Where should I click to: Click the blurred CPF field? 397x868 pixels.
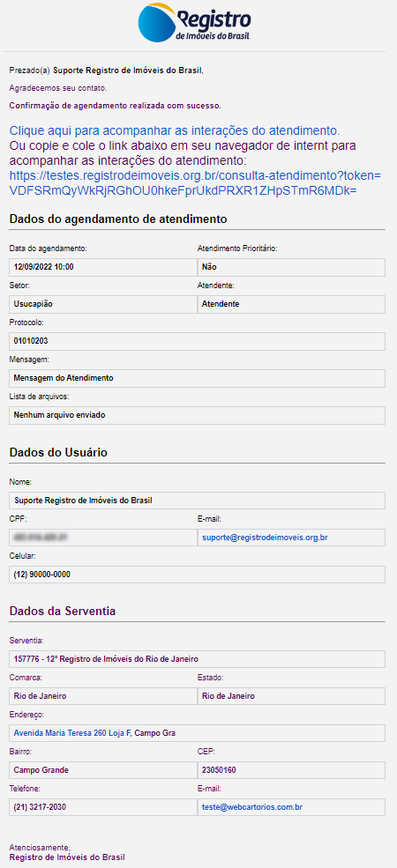(x=103, y=538)
